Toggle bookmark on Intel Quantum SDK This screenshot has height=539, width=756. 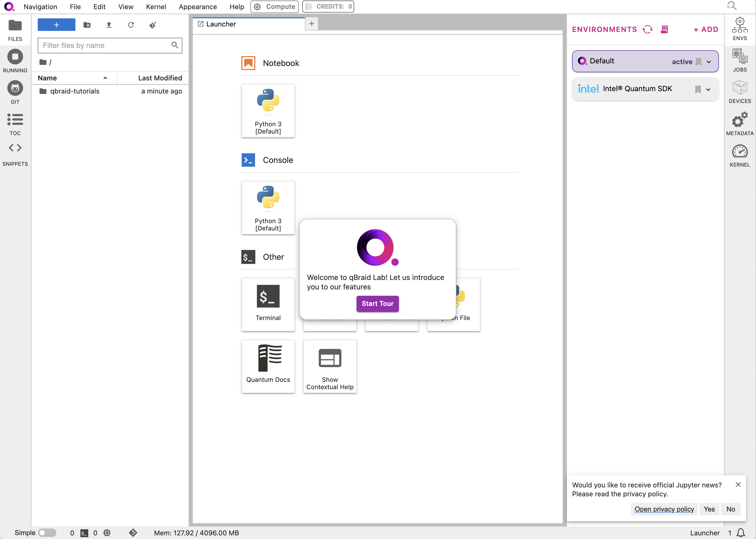tap(698, 89)
